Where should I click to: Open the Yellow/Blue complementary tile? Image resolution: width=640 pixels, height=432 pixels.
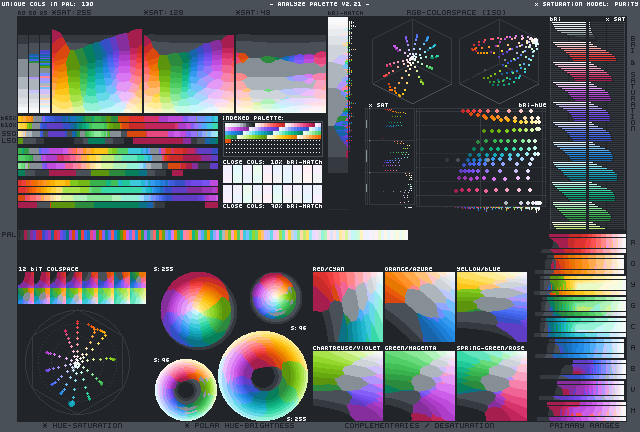tap(491, 308)
